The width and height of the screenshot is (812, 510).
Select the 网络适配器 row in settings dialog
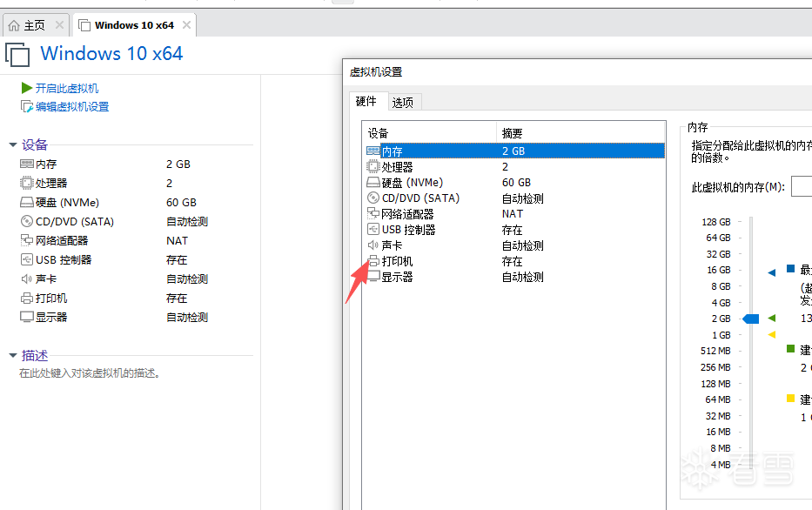click(514, 213)
